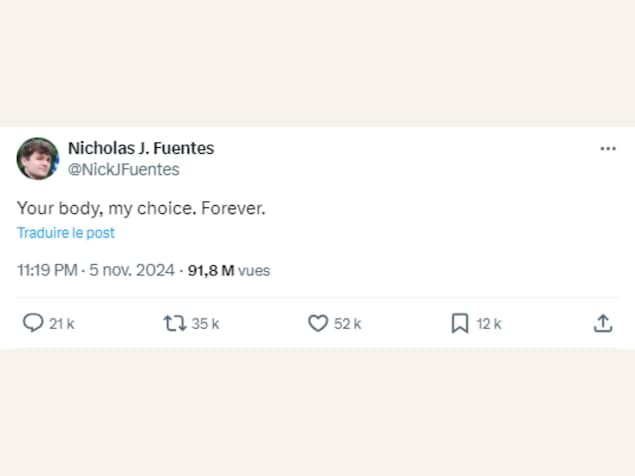Screen dimensions: 635x476
Task: Click the 52 k likes count
Action: coord(348,323)
